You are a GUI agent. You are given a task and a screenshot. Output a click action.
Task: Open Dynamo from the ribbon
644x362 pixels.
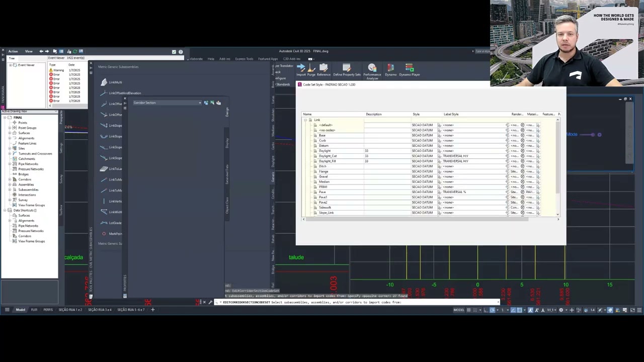391,70
